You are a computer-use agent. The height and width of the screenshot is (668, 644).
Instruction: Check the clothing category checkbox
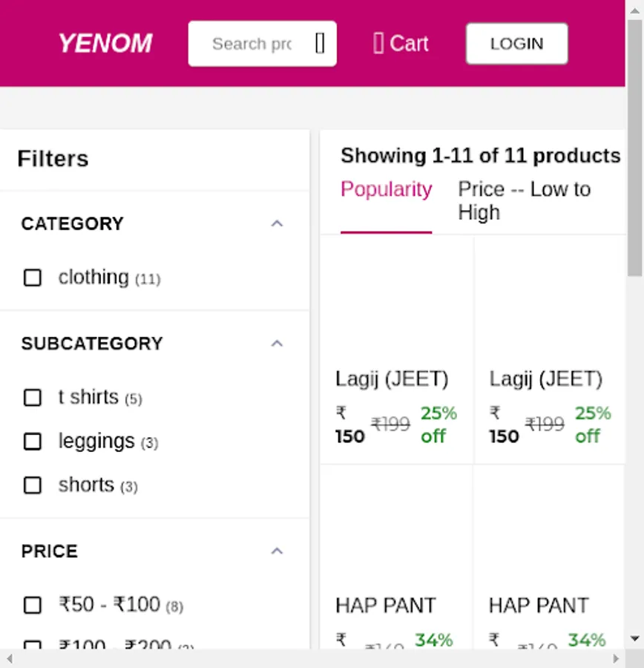click(33, 278)
